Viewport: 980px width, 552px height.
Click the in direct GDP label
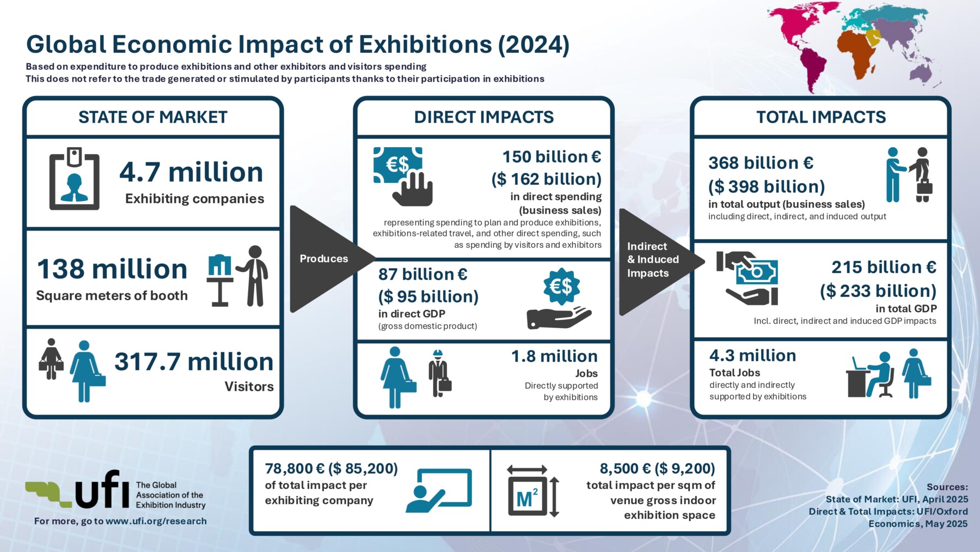(412, 314)
